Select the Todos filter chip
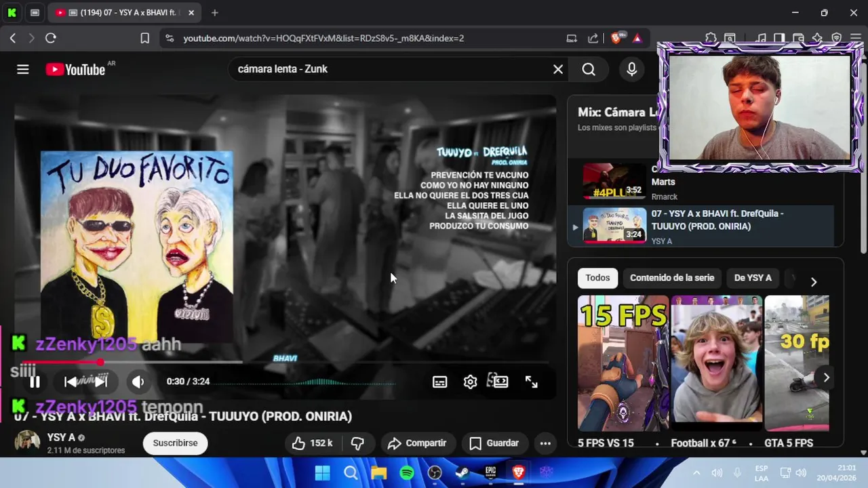Image resolution: width=868 pixels, height=488 pixels. (597, 278)
